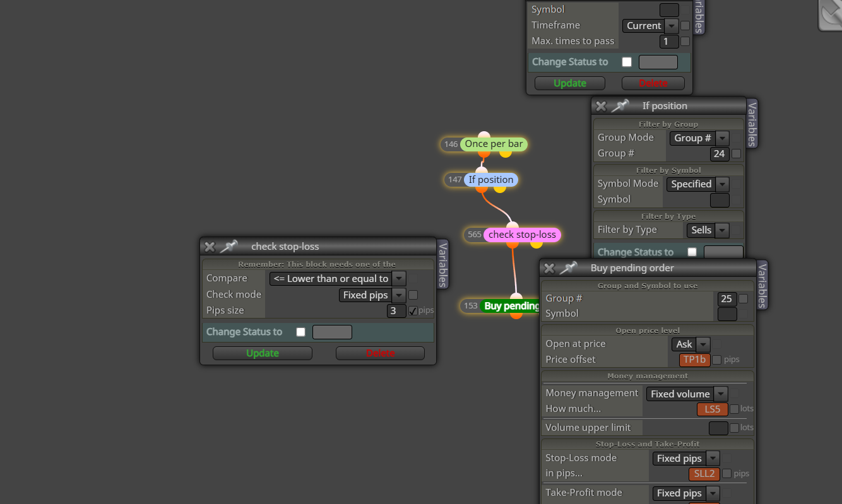Open Stop-Loss mode dropdown
The height and width of the screenshot is (504, 842).
point(685,459)
